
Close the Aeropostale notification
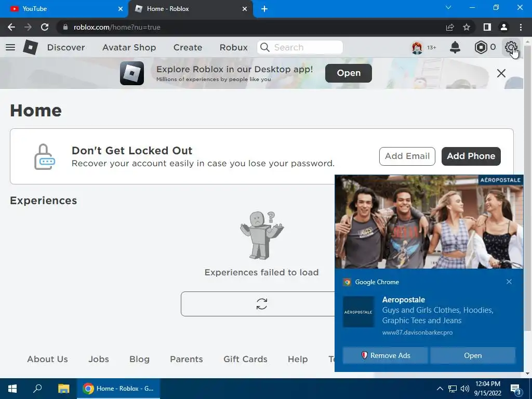(x=509, y=282)
